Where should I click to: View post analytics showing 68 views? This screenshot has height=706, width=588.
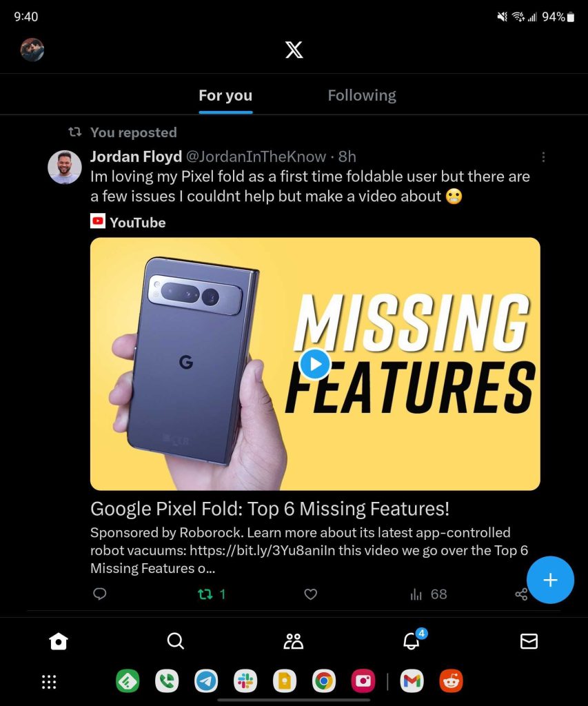[429, 594]
